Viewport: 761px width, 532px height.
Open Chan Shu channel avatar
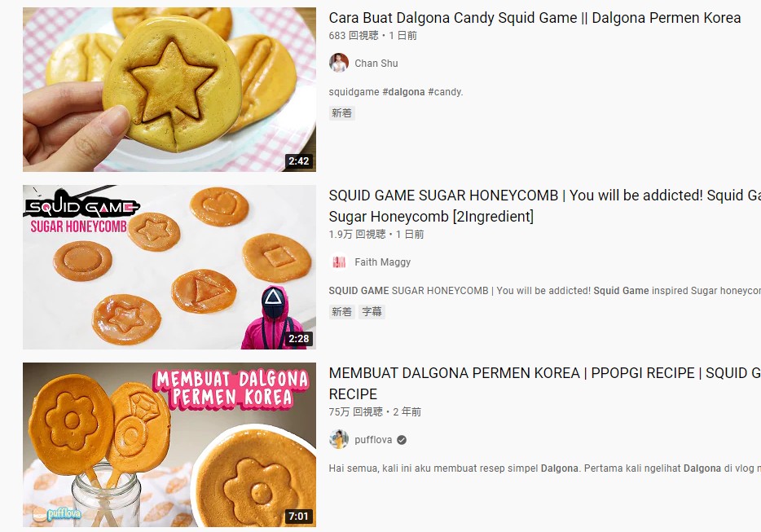339,63
